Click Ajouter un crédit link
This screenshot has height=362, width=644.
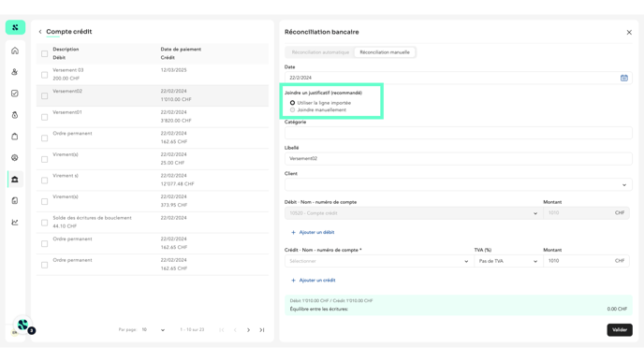coord(317,281)
